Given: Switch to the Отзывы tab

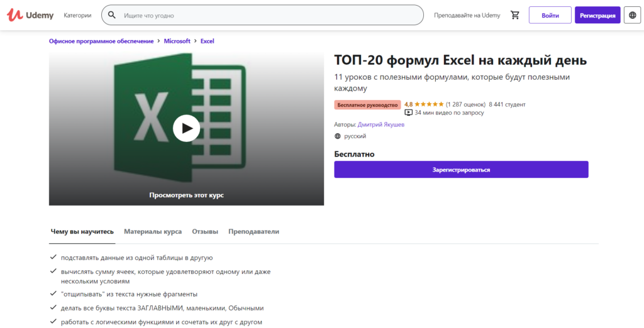Looking at the screenshot, I should click(x=205, y=231).
